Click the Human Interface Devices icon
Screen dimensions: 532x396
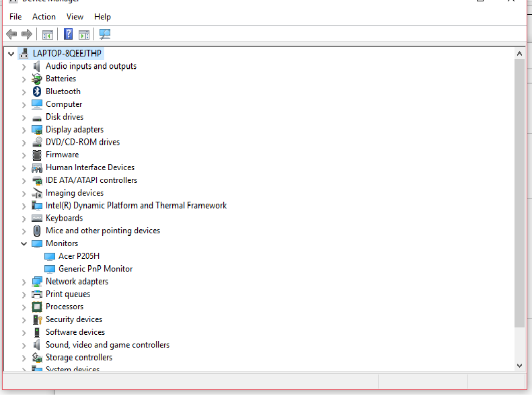pyautogui.click(x=36, y=168)
